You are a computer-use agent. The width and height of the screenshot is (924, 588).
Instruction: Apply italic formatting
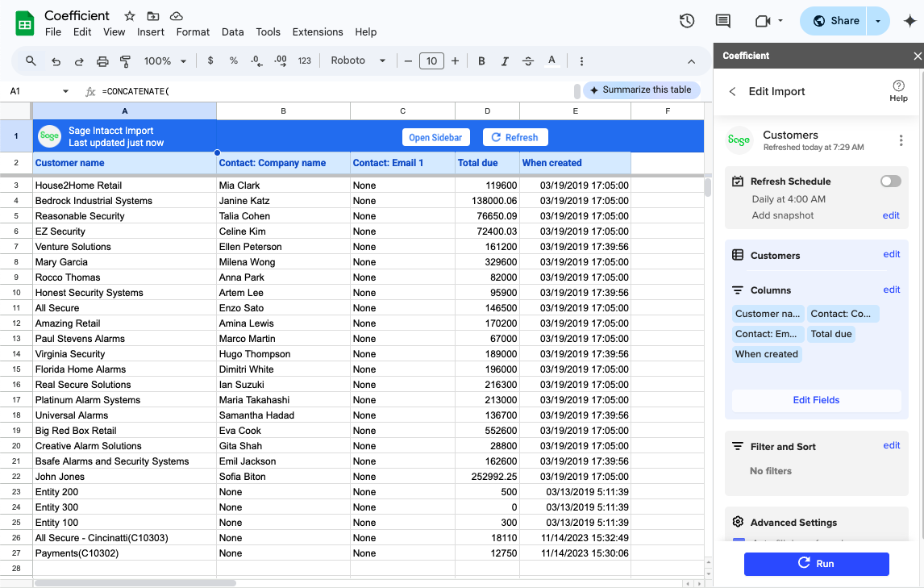coord(505,60)
